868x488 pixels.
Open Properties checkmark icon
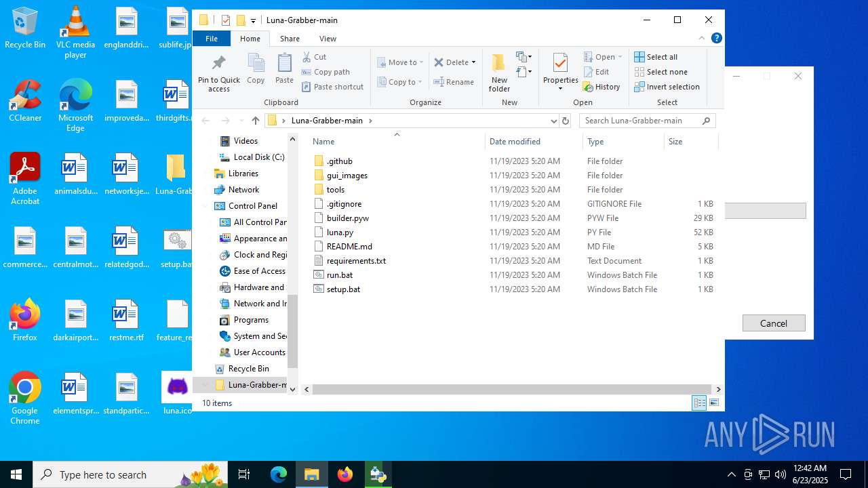(560, 63)
